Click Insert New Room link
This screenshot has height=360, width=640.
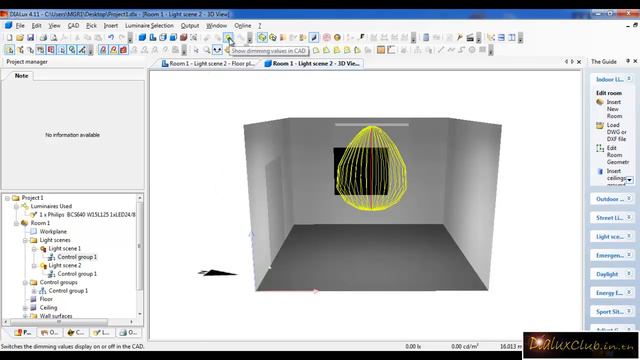613,109
